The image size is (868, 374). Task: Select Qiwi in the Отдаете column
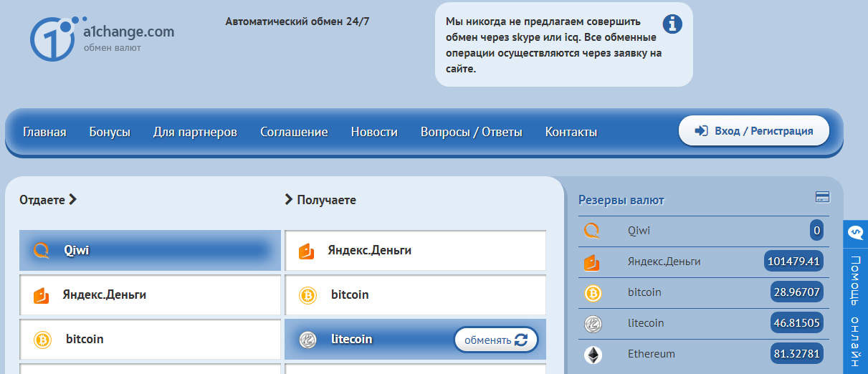[x=150, y=250]
